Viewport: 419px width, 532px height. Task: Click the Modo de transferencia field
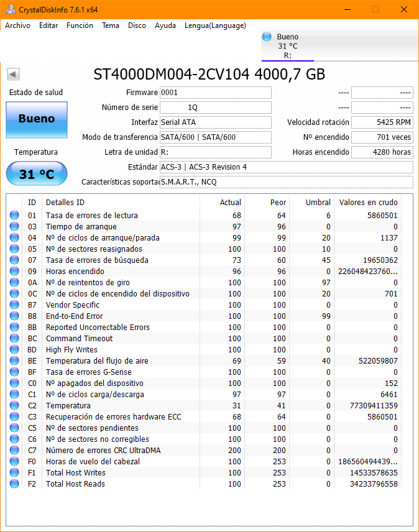(x=216, y=137)
